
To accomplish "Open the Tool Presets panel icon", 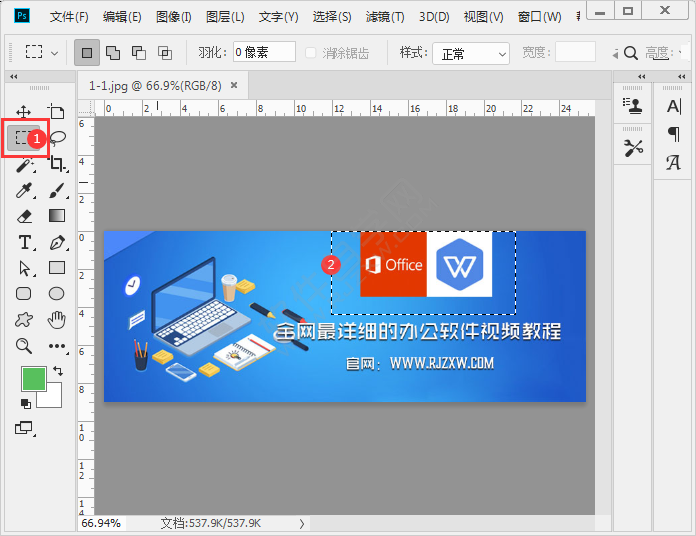I will 633,148.
